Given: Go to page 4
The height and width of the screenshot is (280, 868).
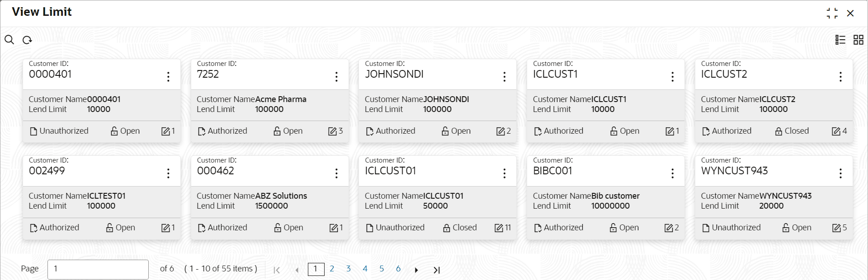Looking at the screenshot, I should (365, 269).
